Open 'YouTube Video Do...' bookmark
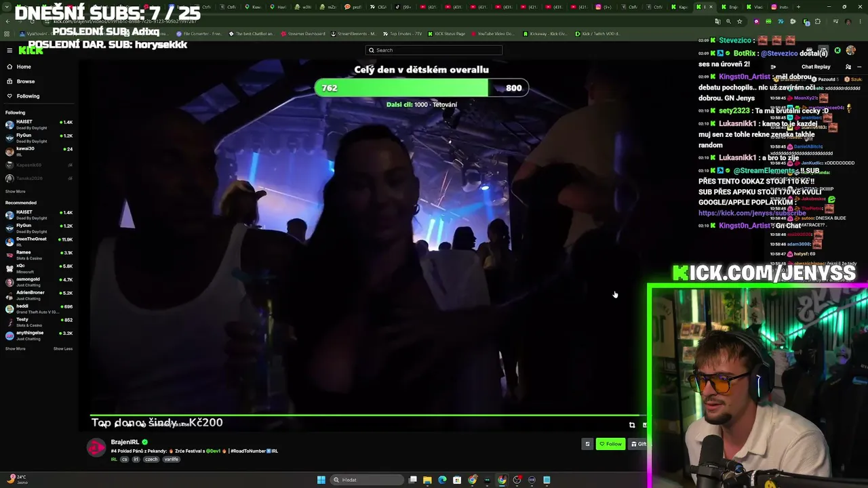This screenshot has width=868, height=488. click(x=493, y=33)
